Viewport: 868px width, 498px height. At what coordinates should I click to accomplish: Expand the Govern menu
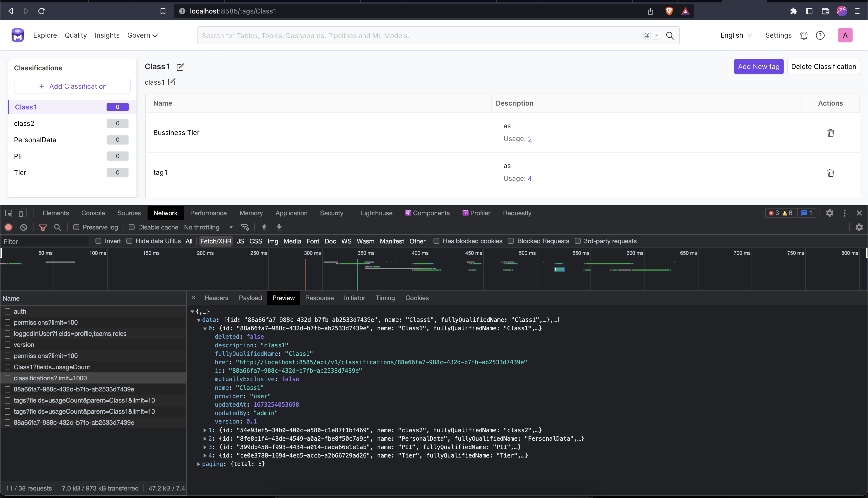coord(142,36)
